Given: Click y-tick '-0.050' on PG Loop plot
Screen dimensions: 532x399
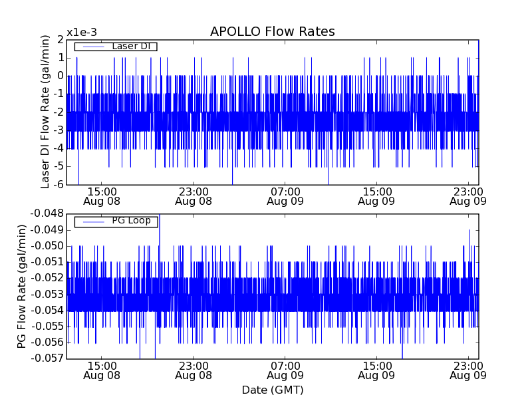Looking at the screenshot, I should (47, 246).
